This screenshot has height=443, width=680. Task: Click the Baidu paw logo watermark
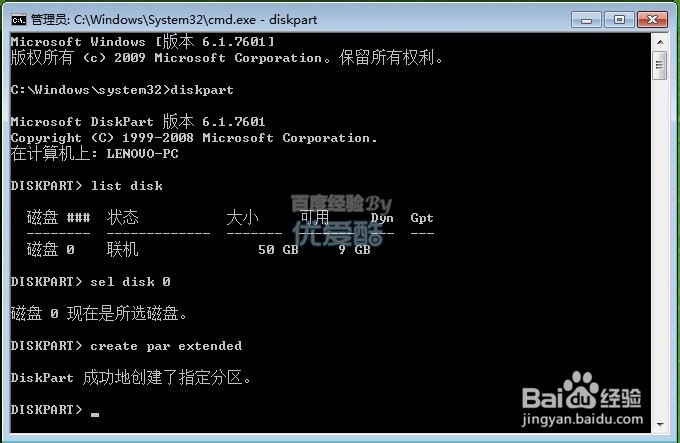point(581,390)
